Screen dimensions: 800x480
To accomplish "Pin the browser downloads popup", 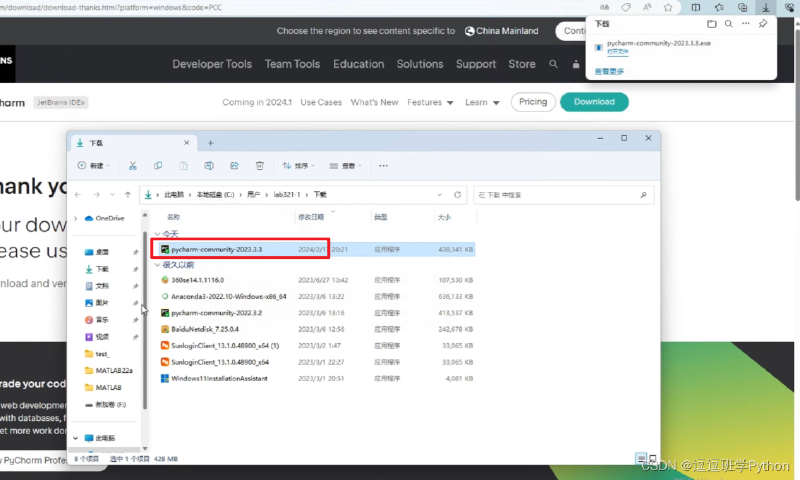I will click(x=763, y=24).
